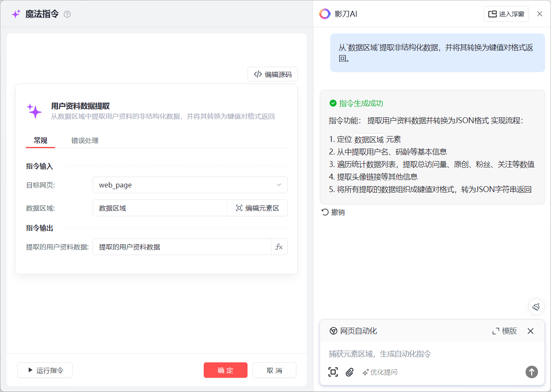Click the user message bubble starting 从`数据区域`提取
Viewport: 551px width, 392px height.
pos(437,53)
